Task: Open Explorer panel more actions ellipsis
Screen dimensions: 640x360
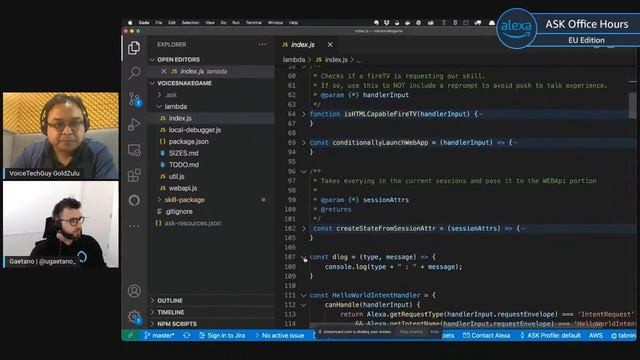Action: (x=262, y=44)
